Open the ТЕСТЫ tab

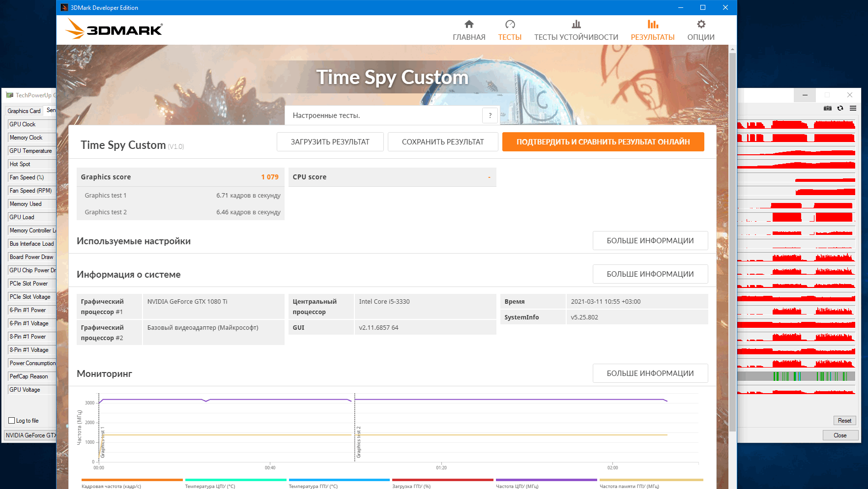point(510,30)
